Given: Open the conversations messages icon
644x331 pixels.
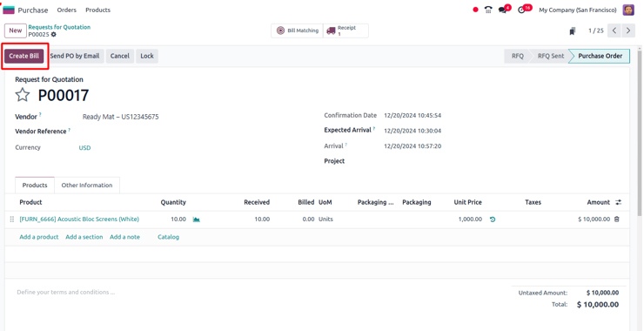Looking at the screenshot, I should (502, 10).
